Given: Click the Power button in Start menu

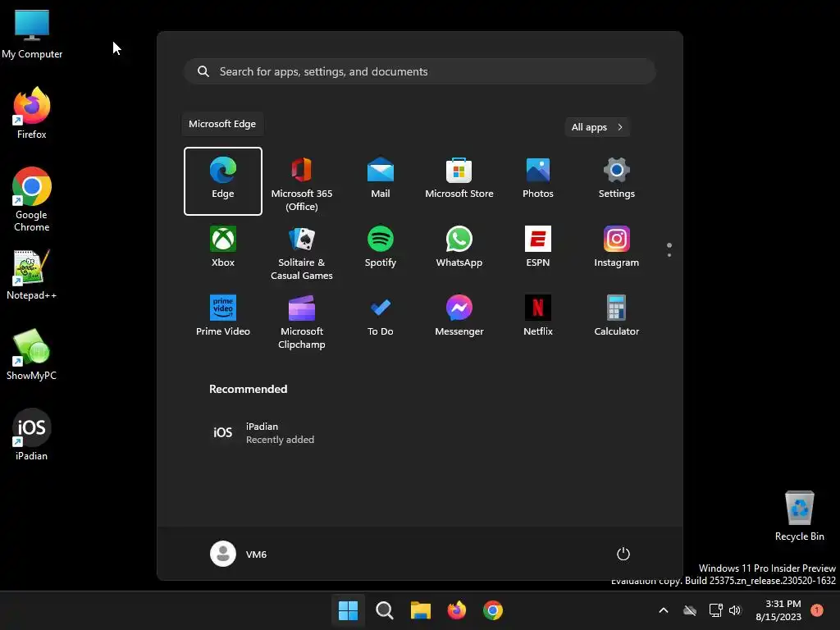Looking at the screenshot, I should 623,554.
